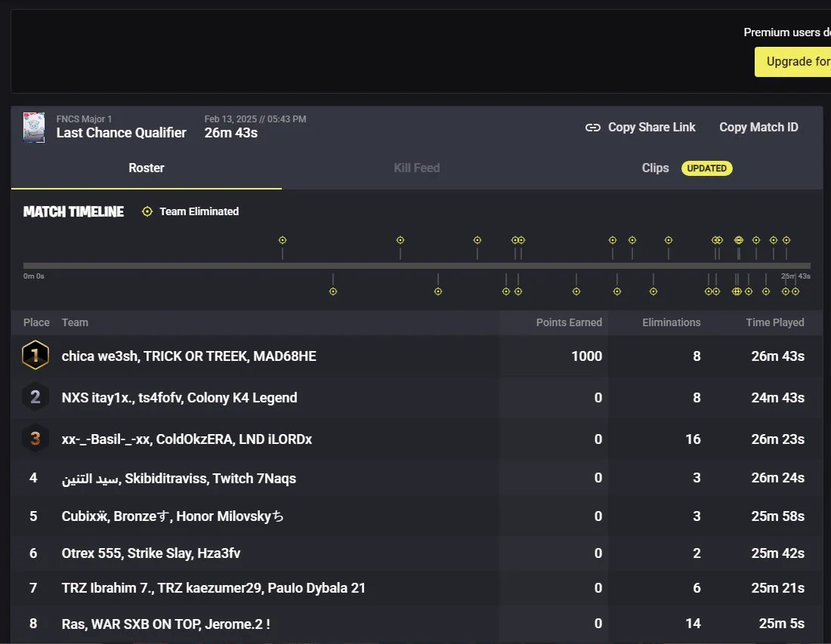Click the 16 eliminations value
This screenshot has width=831, height=644.
693,439
